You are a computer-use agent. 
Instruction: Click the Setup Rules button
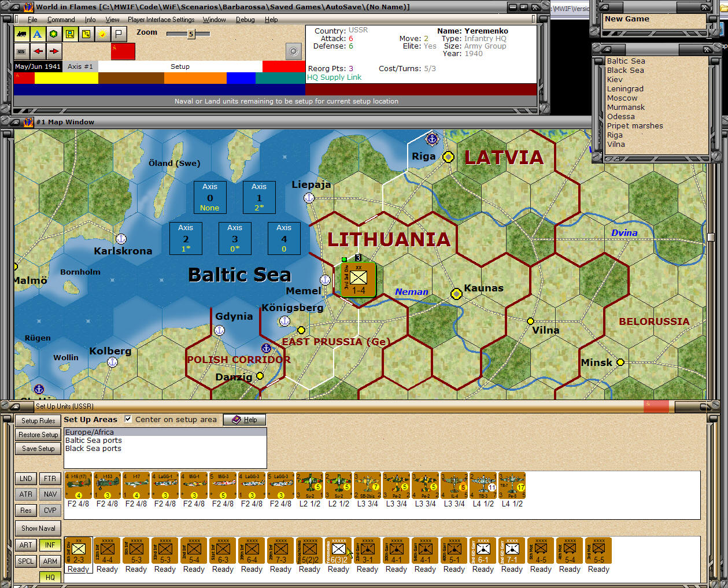click(x=38, y=421)
